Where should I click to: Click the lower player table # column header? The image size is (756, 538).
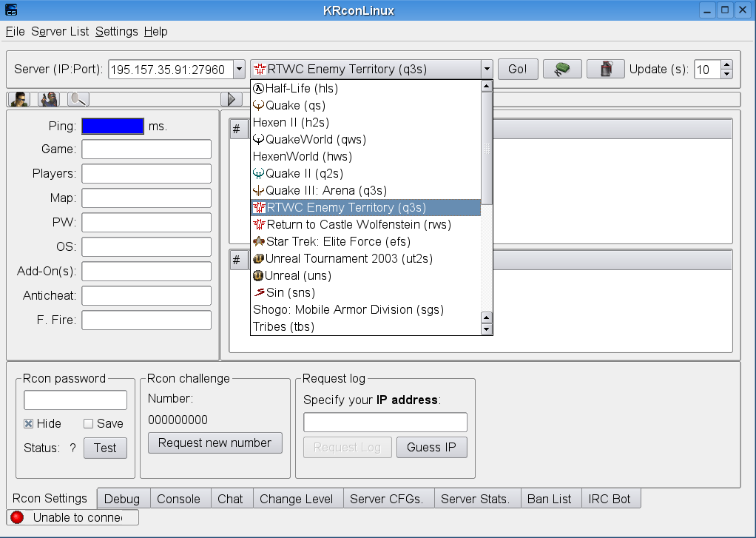click(238, 260)
